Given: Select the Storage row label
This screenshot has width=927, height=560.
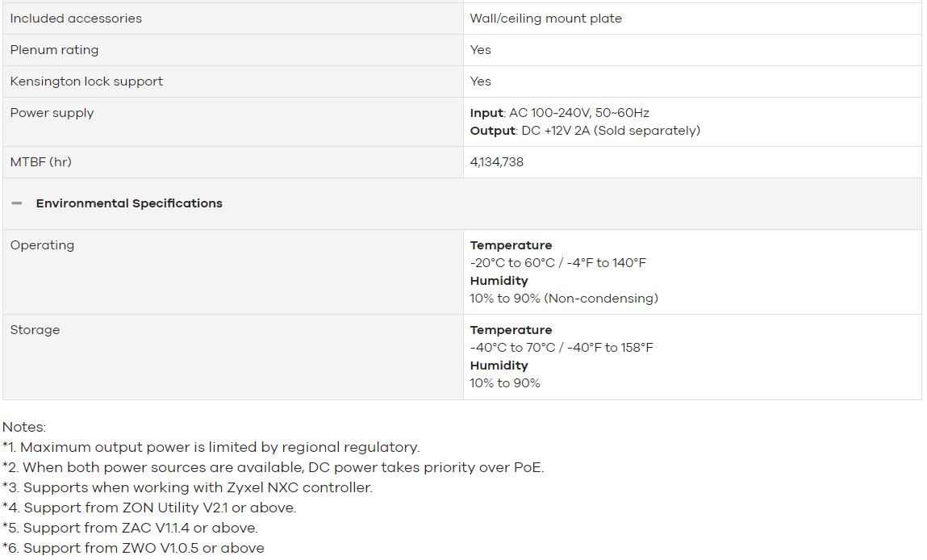Looking at the screenshot, I should (x=35, y=330).
